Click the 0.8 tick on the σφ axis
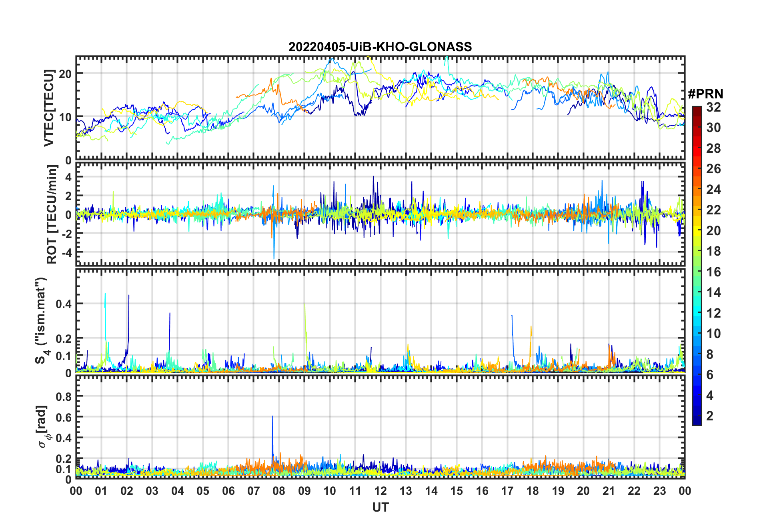This screenshot has width=761, height=532. coord(64,396)
